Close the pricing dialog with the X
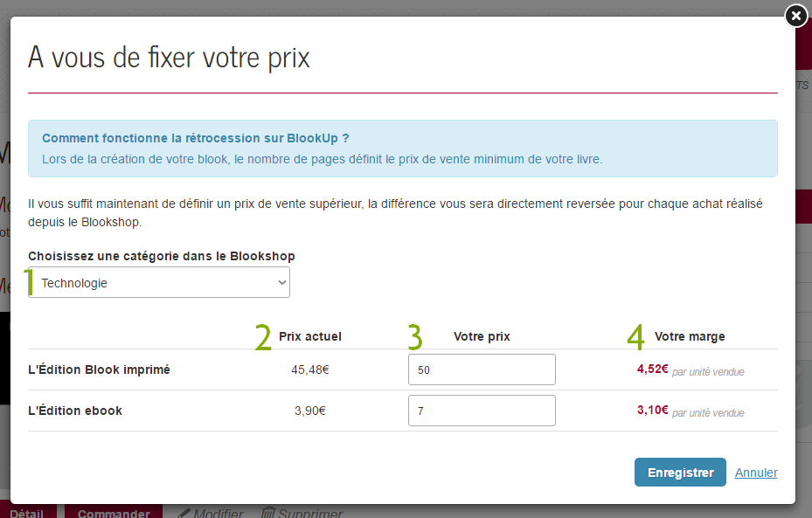This screenshot has height=518, width=812. [795, 16]
